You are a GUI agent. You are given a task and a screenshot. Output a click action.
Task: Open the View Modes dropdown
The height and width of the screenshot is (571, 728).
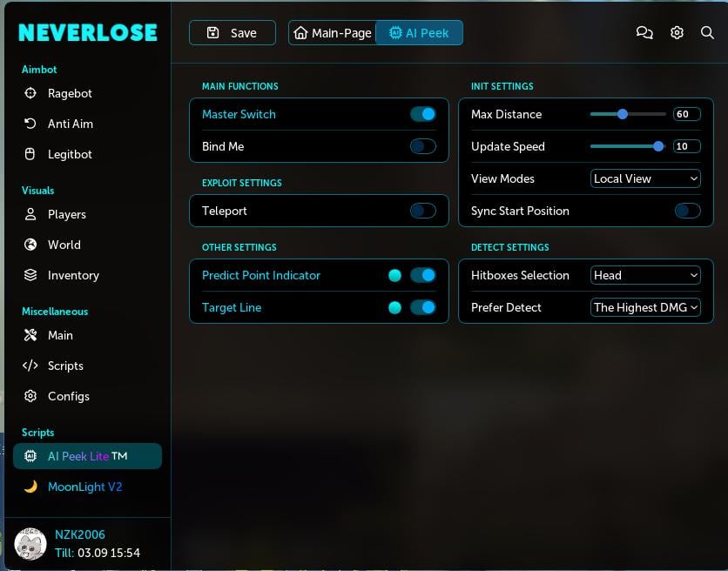[x=645, y=178]
